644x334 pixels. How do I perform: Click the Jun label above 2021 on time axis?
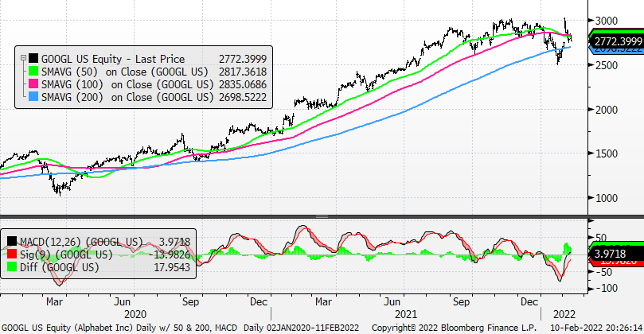point(392,302)
